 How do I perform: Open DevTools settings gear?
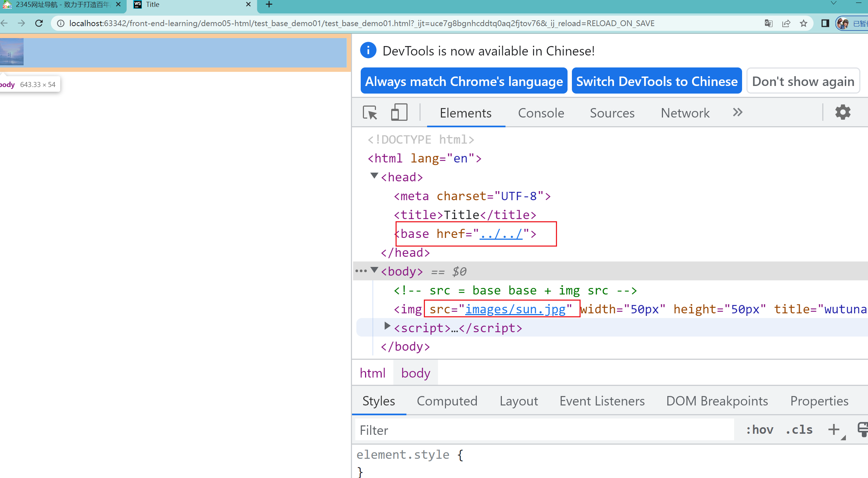(x=843, y=112)
